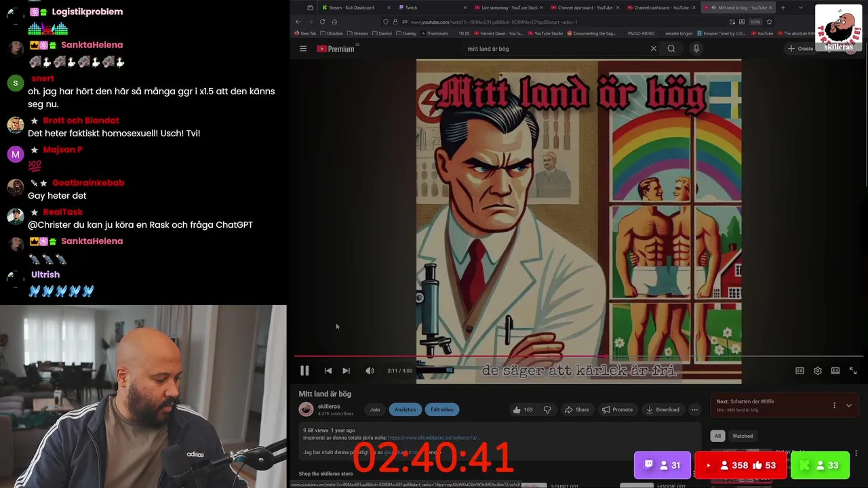Open the aftonbladet link in description
Image resolution: width=868 pixels, height=488 pixels.
point(434,438)
